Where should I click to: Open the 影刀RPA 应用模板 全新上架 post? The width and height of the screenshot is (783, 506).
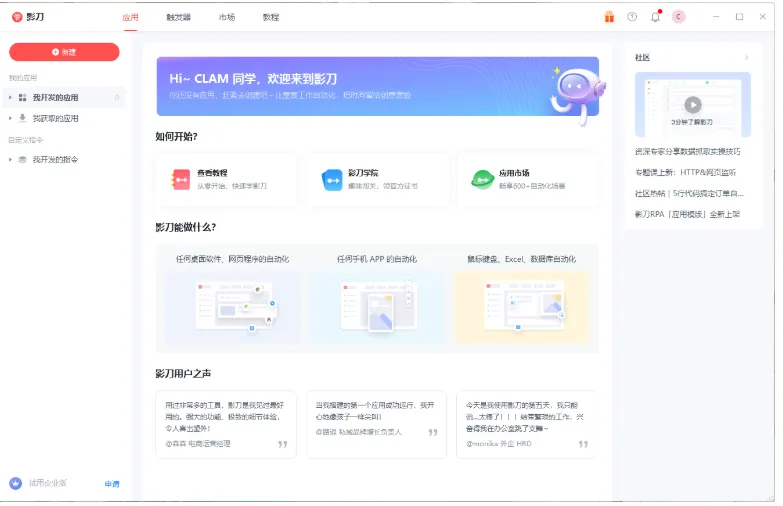pyautogui.click(x=687, y=214)
